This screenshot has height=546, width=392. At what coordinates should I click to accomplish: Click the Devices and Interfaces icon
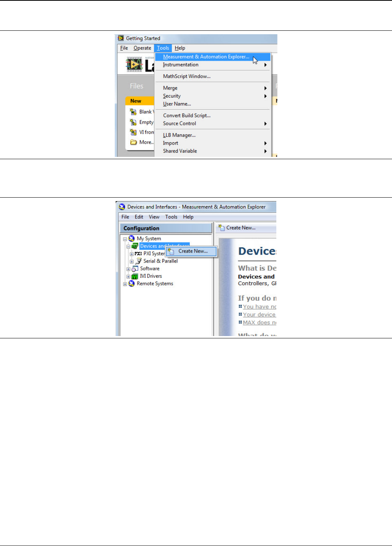tap(135, 246)
